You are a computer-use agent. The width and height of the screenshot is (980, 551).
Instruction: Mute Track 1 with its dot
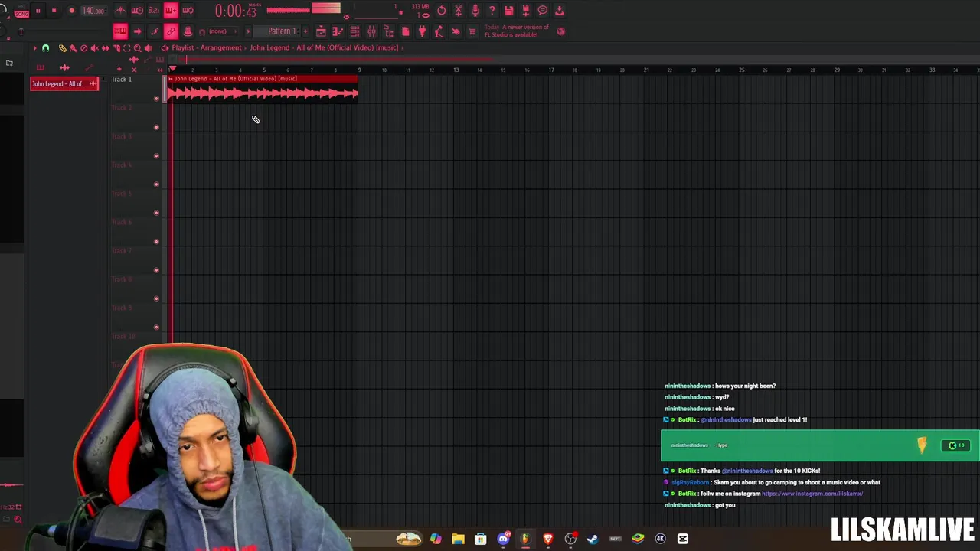[x=156, y=98]
